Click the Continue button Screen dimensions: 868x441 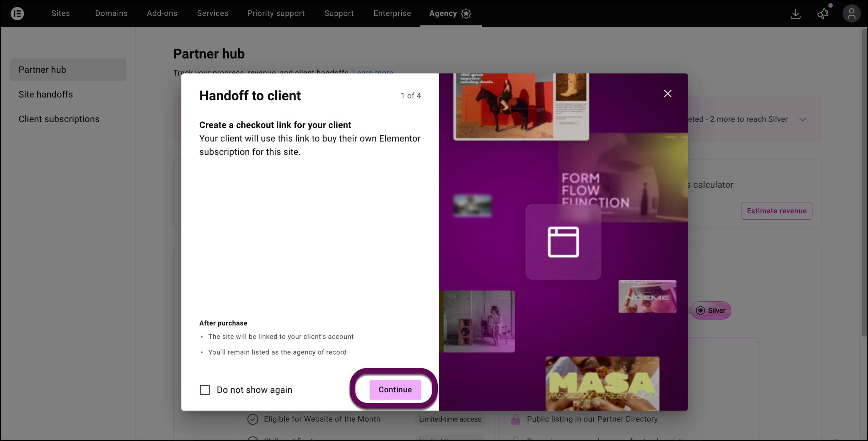pyautogui.click(x=395, y=390)
